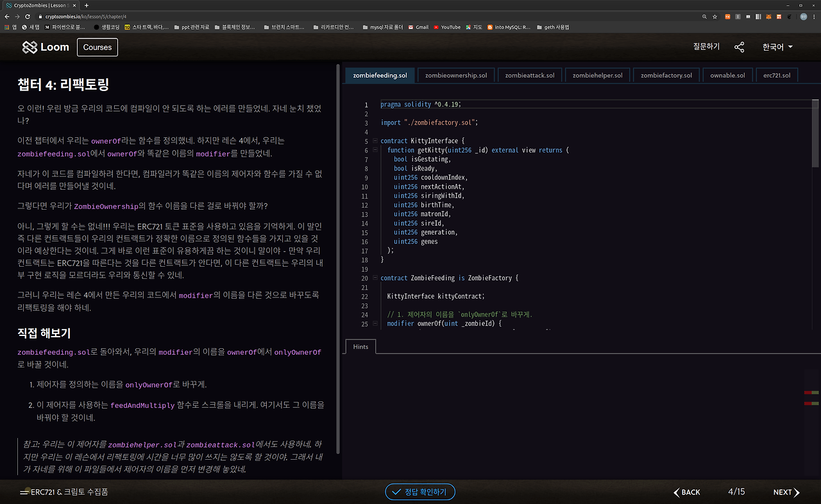Open a new browser tab with plus

coord(87,5)
